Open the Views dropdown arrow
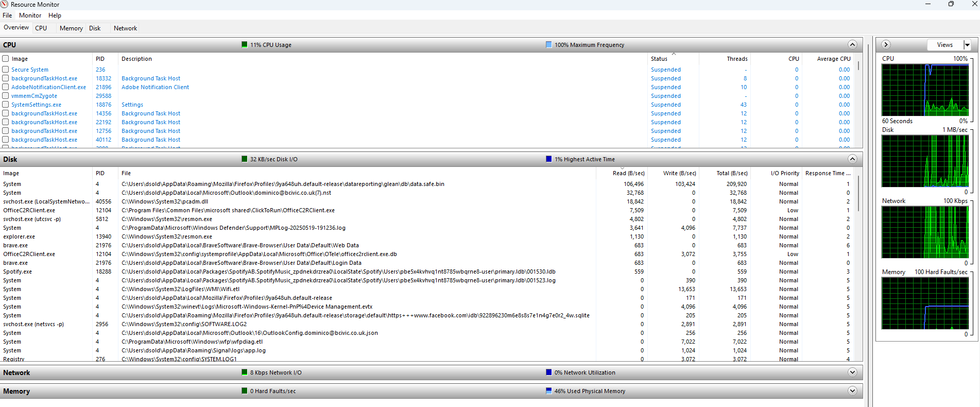The width and height of the screenshot is (980, 407). pos(967,45)
